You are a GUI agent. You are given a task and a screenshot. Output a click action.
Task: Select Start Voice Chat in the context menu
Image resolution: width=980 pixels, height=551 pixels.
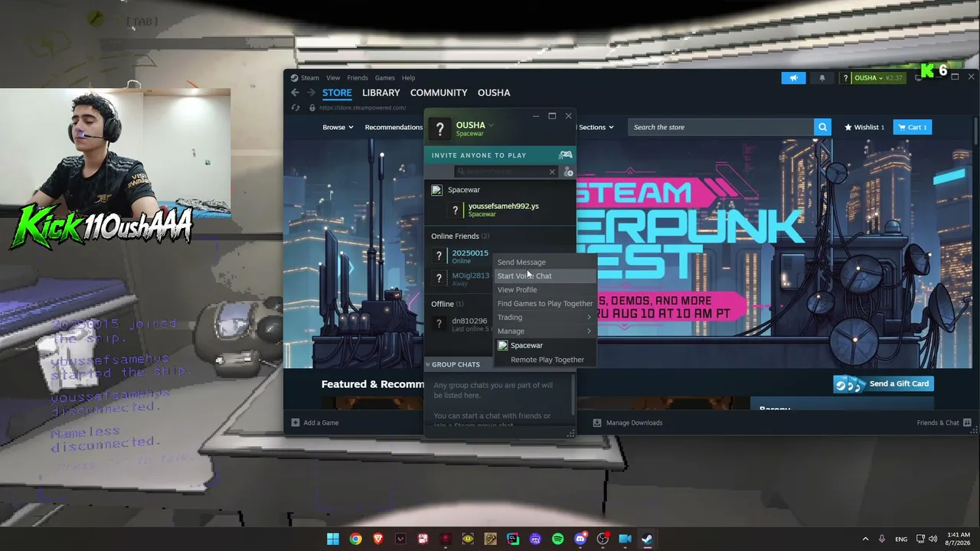pos(544,276)
